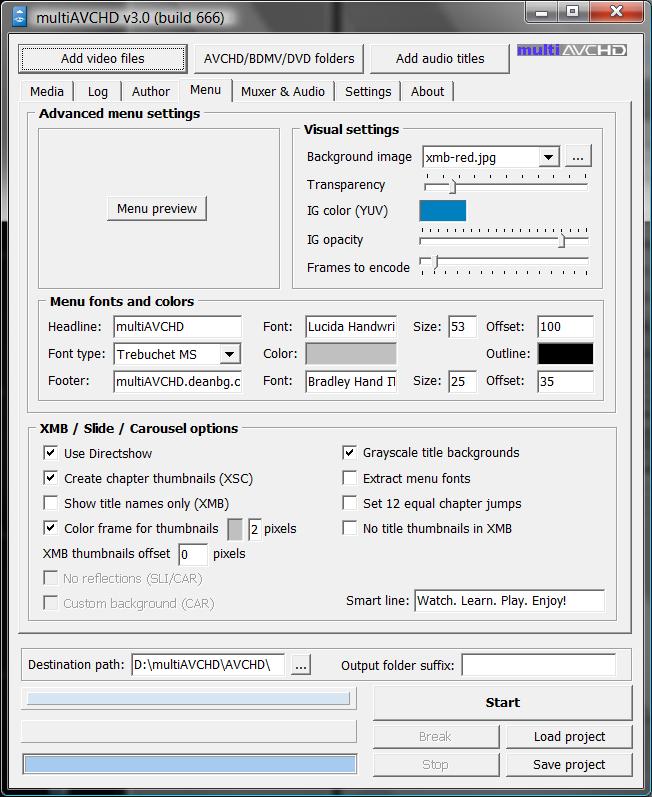Click the Frames to encode slider handle
The height and width of the screenshot is (797, 652).
(x=436, y=263)
